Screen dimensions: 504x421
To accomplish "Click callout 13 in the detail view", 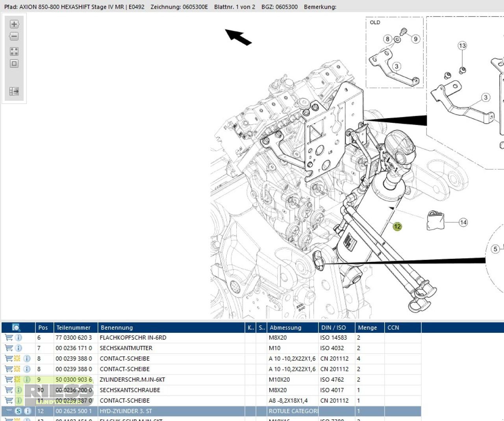I will point(462,46).
